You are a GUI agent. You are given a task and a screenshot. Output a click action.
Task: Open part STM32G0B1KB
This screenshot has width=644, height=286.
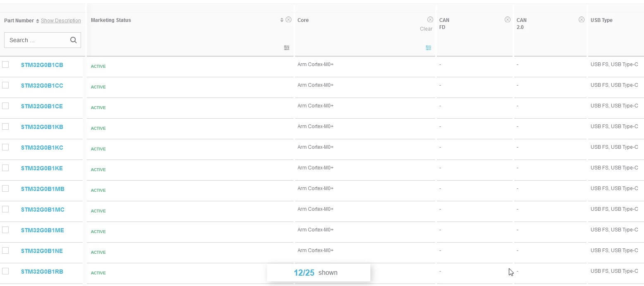[x=42, y=127]
